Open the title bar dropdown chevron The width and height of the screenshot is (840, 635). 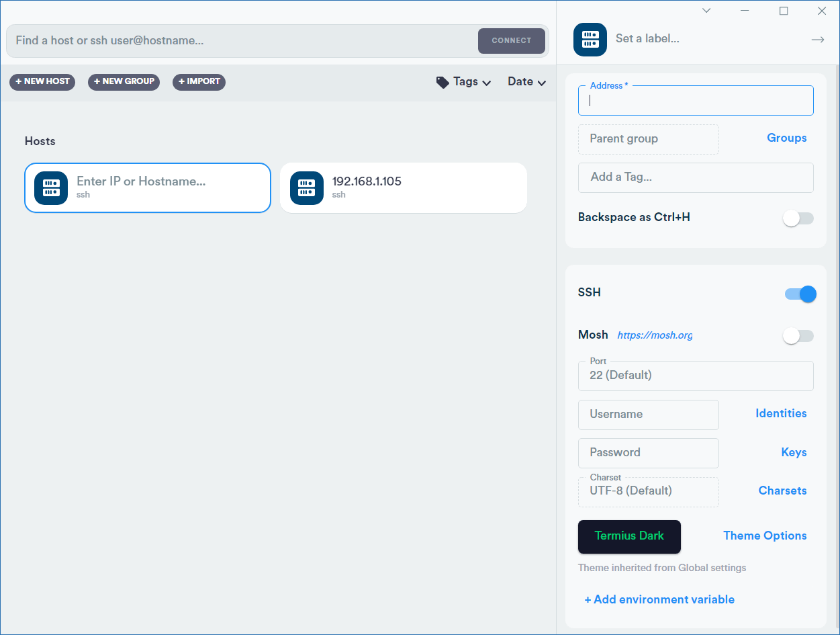point(706,11)
